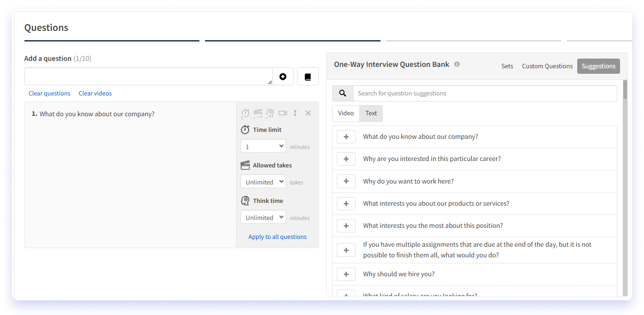This screenshot has height=315, width=644.
Task: Open the Custom Questions tab
Action: [x=547, y=66]
